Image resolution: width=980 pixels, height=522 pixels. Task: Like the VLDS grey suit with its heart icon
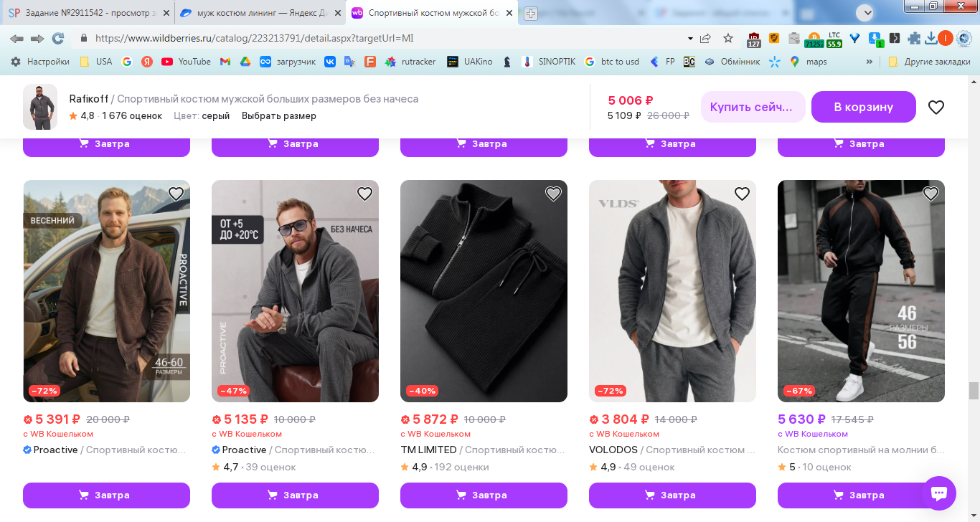(742, 194)
